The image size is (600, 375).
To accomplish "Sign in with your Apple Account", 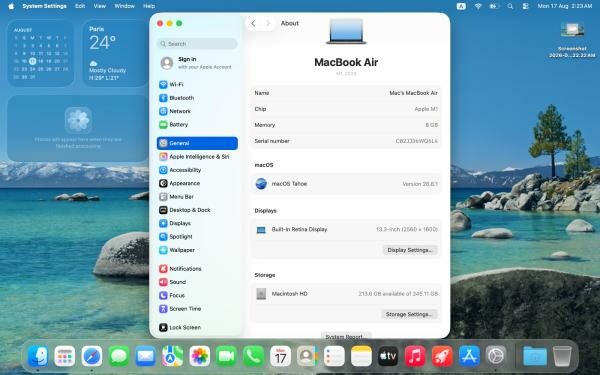I will click(197, 63).
